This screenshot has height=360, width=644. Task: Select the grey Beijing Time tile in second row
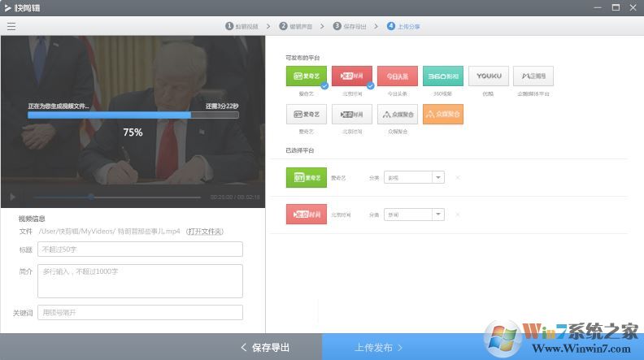pyautogui.click(x=352, y=114)
